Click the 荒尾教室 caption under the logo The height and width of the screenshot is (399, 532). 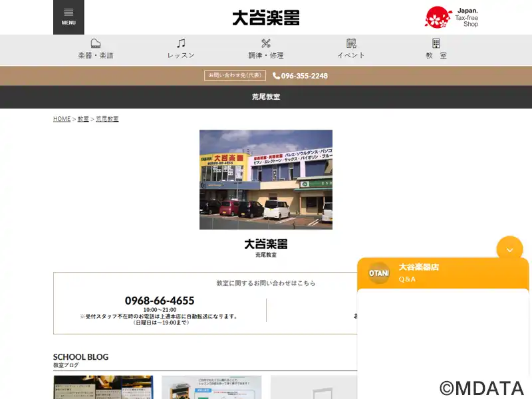[x=266, y=255]
